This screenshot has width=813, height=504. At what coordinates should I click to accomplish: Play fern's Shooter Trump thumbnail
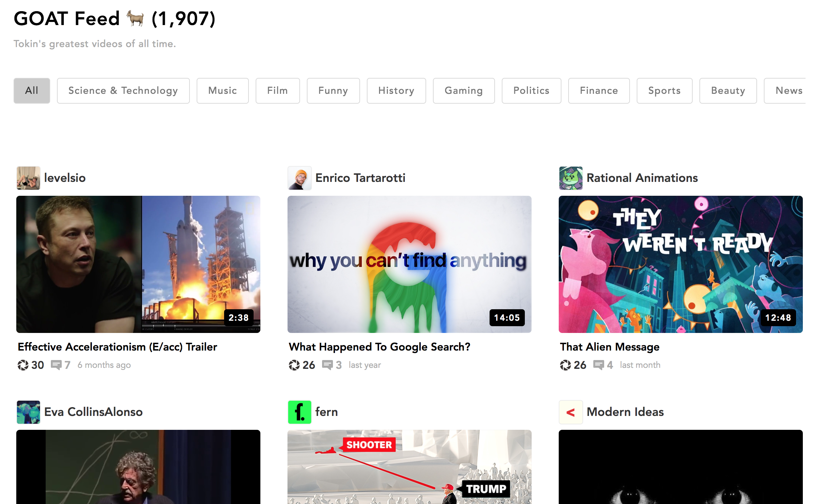tap(410, 467)
